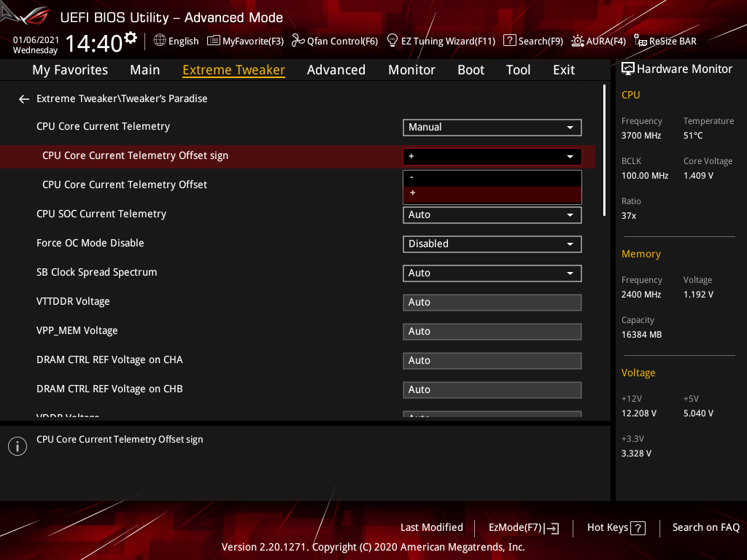The width and height of the screenshot is (747, 560).
Task: Click the globe language icon
Action: click(x=160, y=41)
